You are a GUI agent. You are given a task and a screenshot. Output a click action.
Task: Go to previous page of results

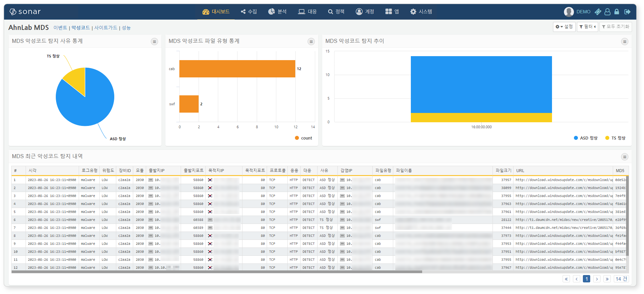pos(577,279)
